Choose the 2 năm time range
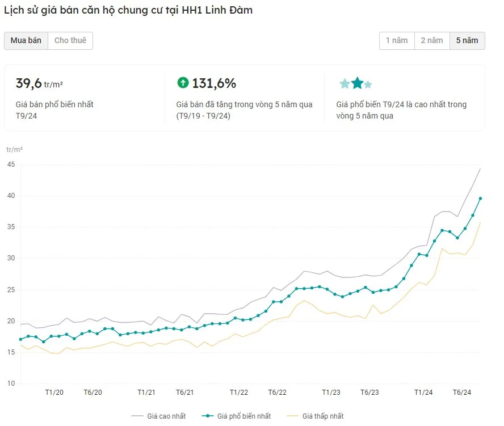Screen dimensions: 504x426 [x=432, y=40]
